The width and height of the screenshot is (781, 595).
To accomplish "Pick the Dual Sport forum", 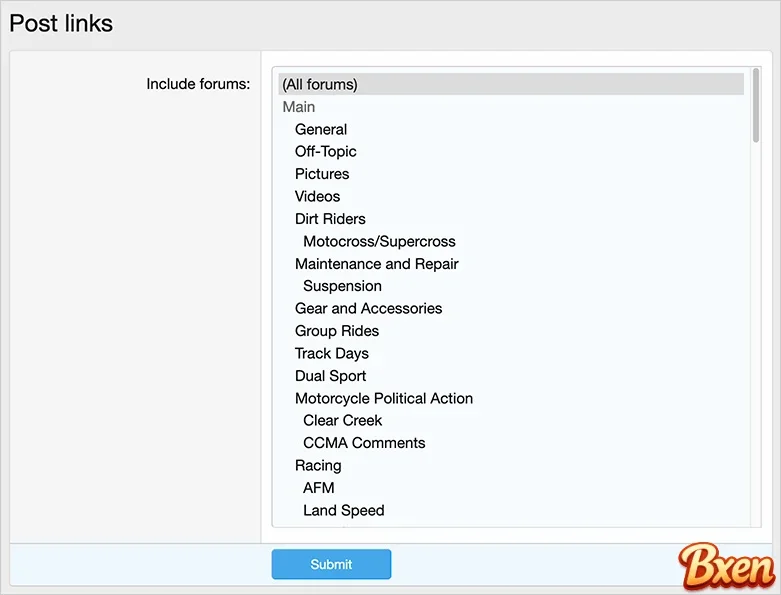I will click(x=330, y=376).
